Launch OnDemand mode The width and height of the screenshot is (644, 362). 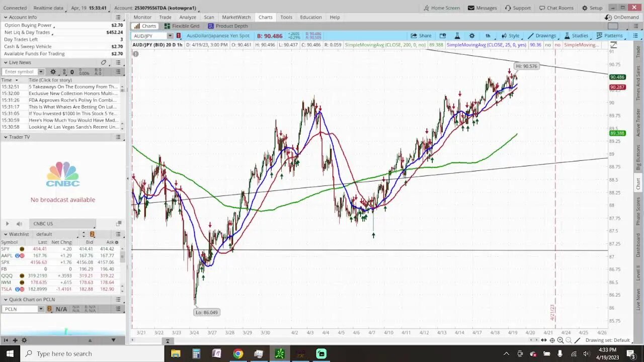point(622,17)
